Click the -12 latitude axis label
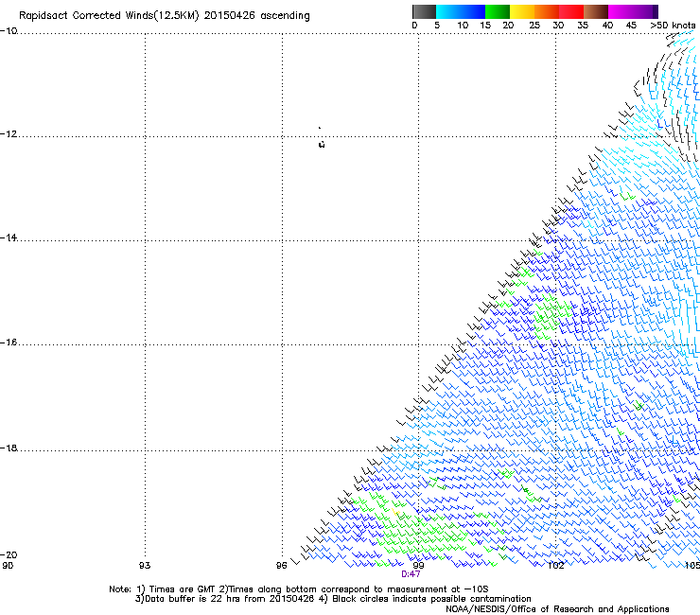This screenshot has width=700, height=615. click(9, 134)
